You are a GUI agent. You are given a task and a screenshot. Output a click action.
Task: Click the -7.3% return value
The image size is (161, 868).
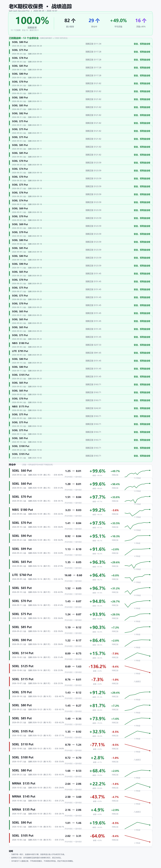click(x=97, y=680)
